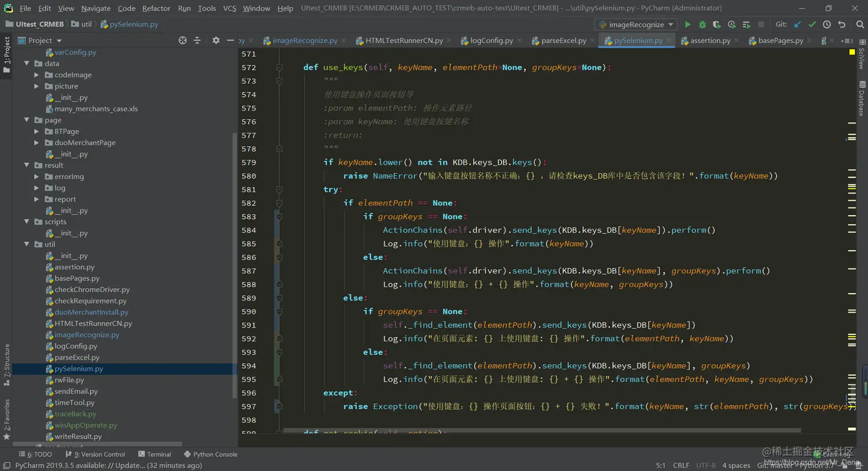Collapse all in Project panel
Viewport: 868px width, 471px height.
click(197, 40)
